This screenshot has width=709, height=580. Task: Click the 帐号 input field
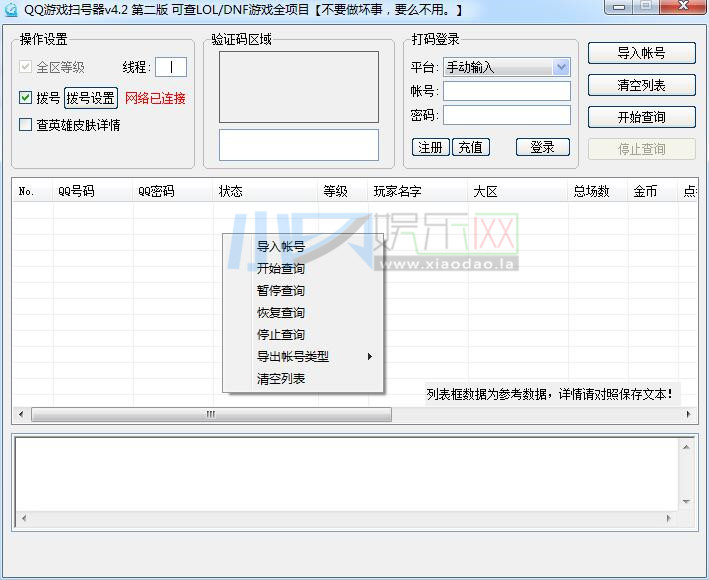[507, 91]
